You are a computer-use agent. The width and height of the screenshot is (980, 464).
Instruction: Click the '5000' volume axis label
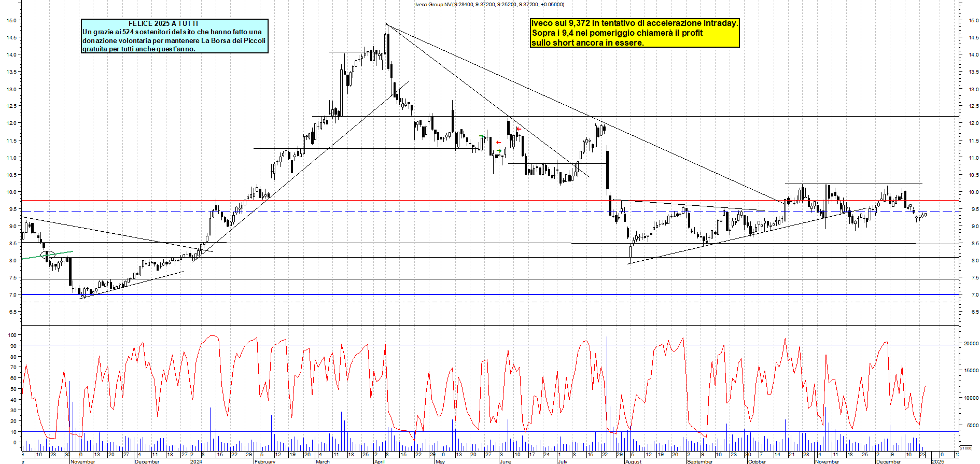click(972, 426)
